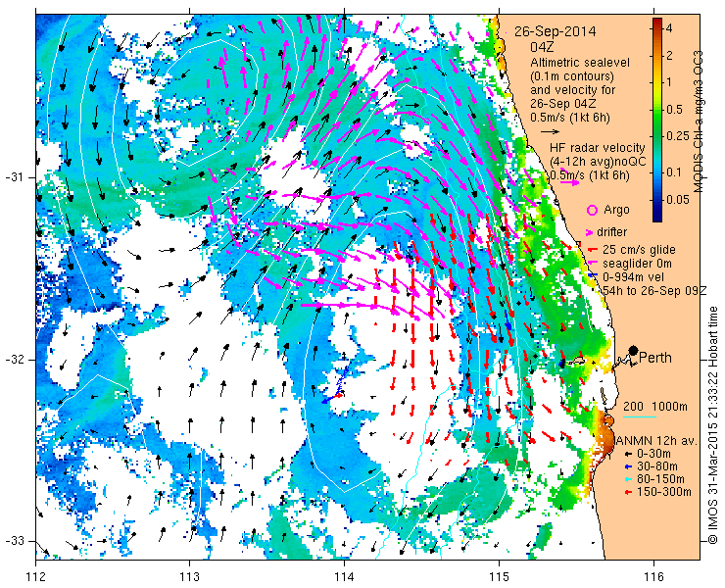Click the 'seaglider 0m' legend label

pyautogui.click(x=635, y=265)
